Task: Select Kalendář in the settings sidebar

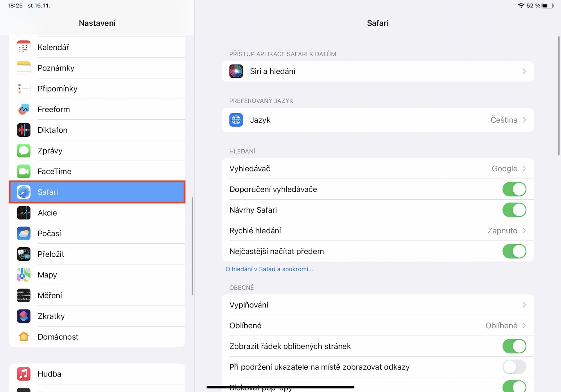Action: (x=53, y=47)
